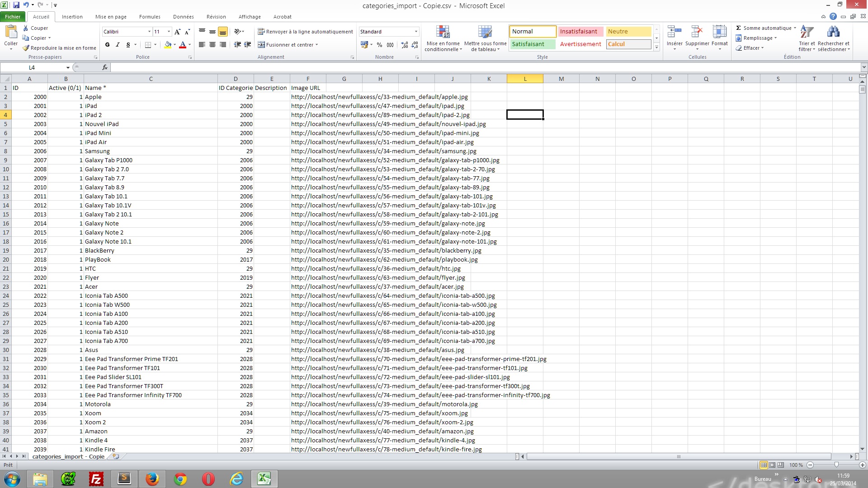Apply the Satisfaisant green cell style

coord(533,44)
